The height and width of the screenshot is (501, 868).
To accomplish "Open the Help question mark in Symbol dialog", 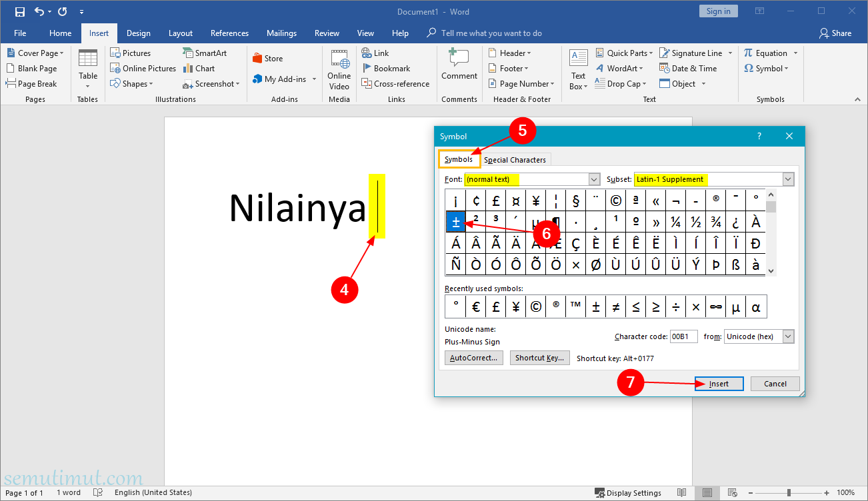I will coord(759,136).
